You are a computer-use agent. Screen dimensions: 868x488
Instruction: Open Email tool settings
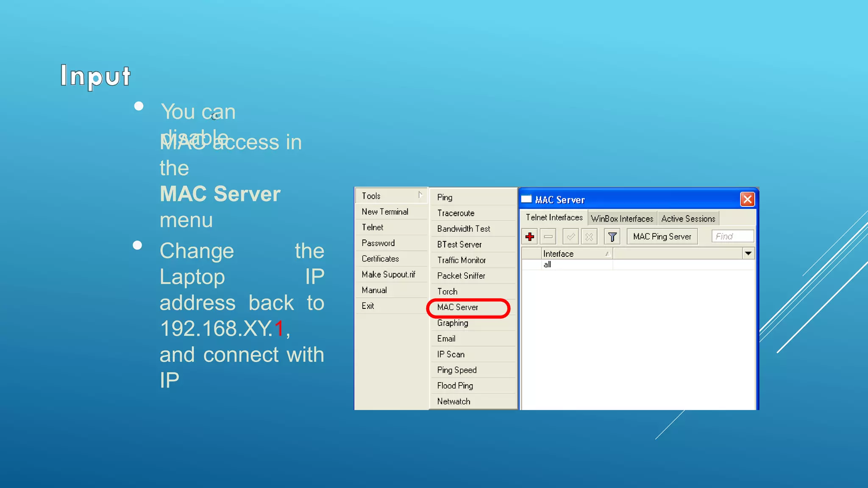pyautogui.click(x=473, y=338)
